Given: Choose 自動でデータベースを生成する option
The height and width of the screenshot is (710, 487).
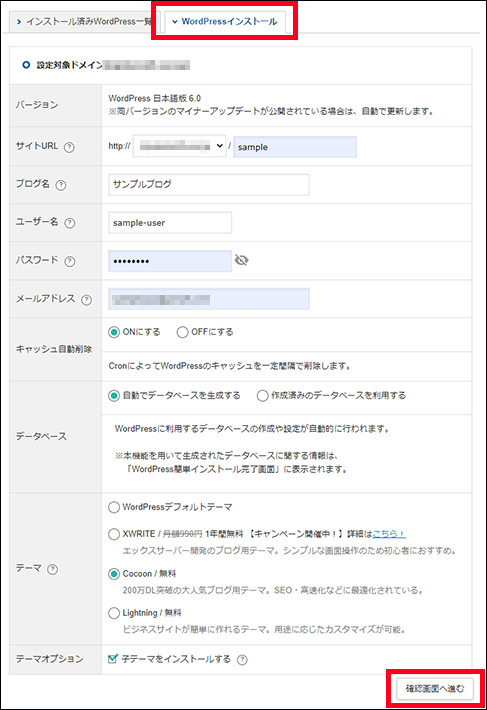Looking at the screenshot, I should (114, 396).
